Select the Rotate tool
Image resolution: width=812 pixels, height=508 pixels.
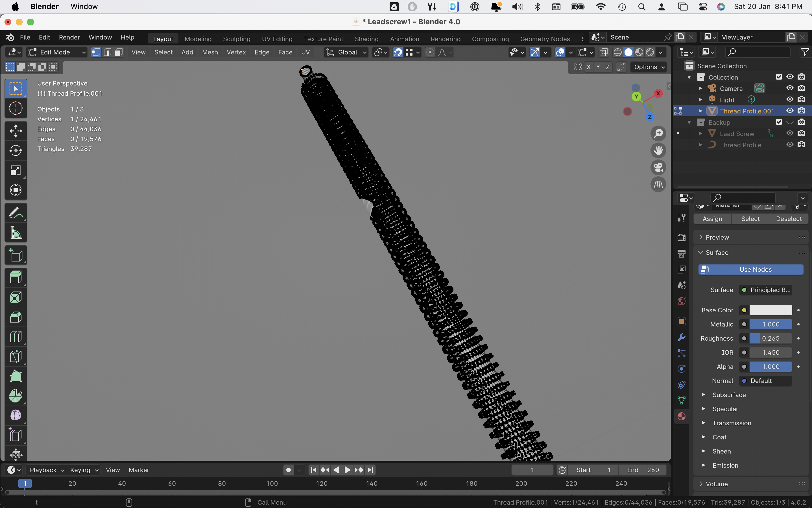pyautogui.click(x=16, y=150)
